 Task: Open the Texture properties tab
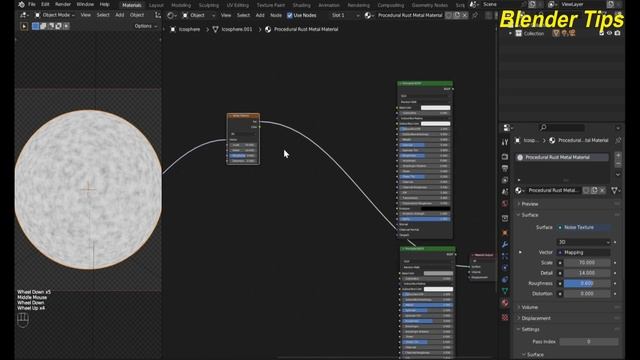pyautogui.click(x=505, y=317)
